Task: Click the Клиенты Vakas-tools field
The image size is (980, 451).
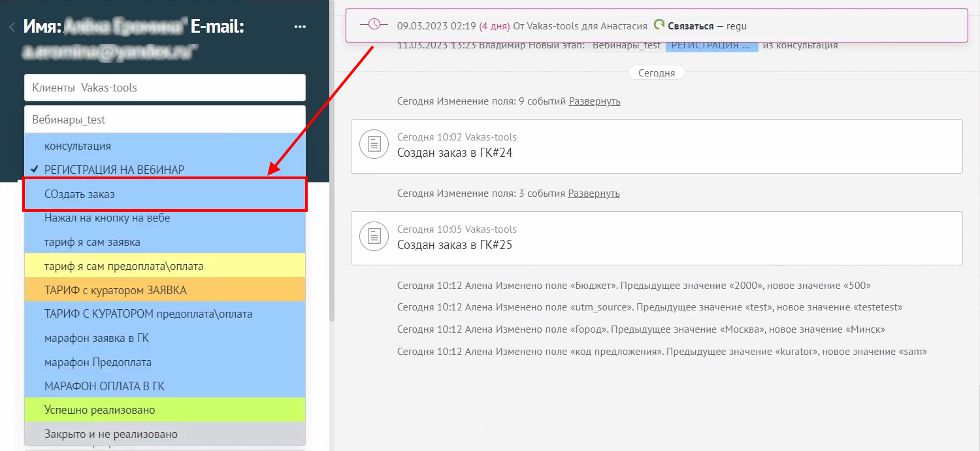Action: (165, 88)
